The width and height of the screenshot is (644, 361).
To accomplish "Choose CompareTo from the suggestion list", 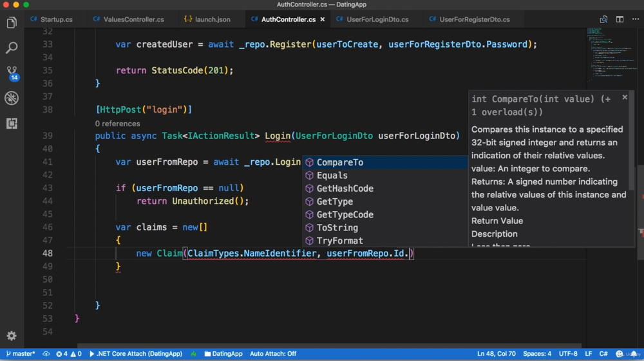I will tap(385, 162).
